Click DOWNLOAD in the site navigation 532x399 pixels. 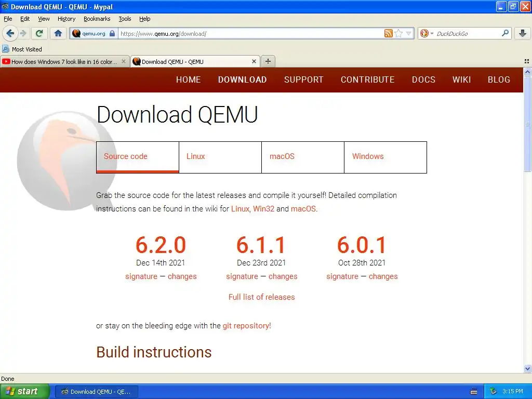[x=242, y=79]
